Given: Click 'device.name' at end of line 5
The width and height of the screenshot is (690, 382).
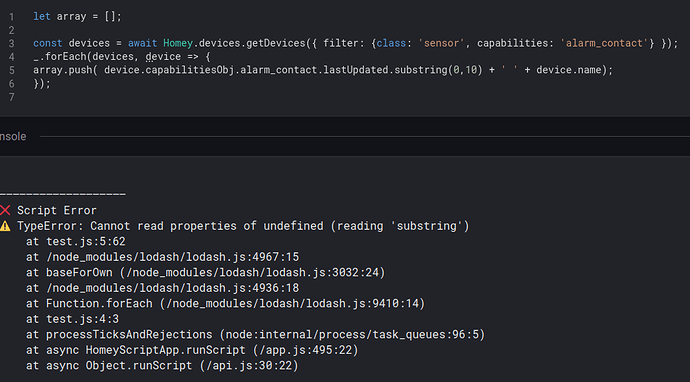Looking at the screenshot, I should [x=569, y=70].
